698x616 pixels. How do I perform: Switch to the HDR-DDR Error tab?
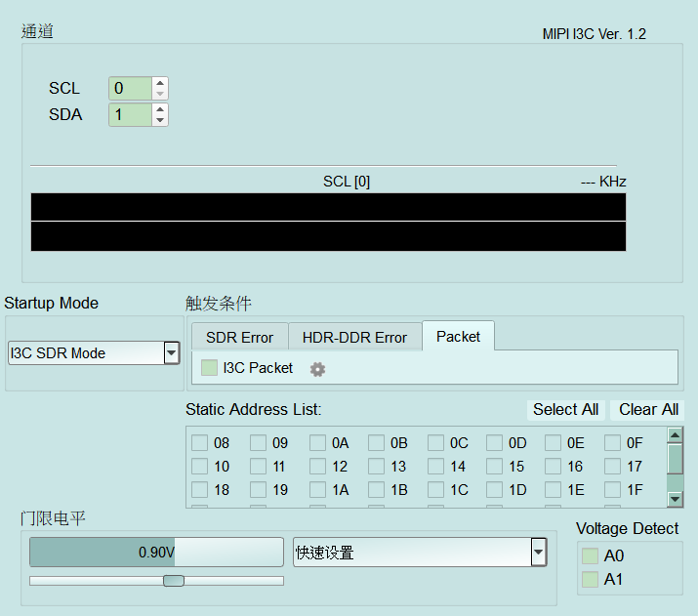point(354,338)
